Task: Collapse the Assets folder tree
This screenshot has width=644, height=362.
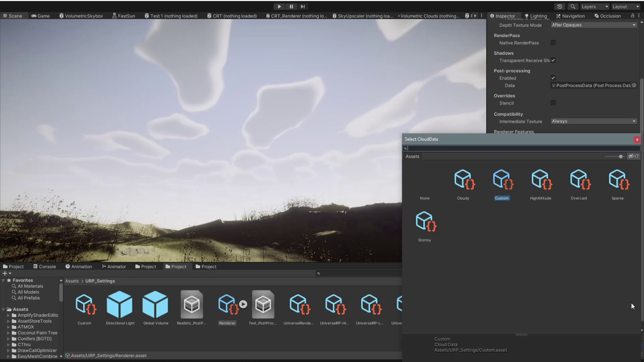Action: pyautogui.click(x=3, y=309)
